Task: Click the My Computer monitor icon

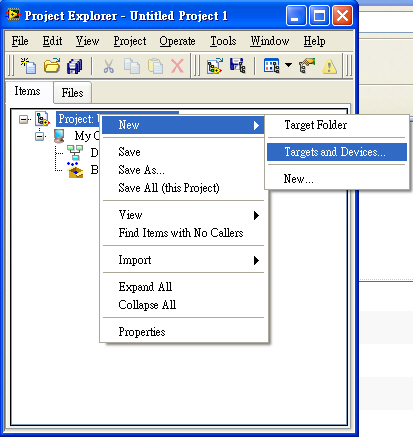Action: pyautogui.click(x=59, y=136)
